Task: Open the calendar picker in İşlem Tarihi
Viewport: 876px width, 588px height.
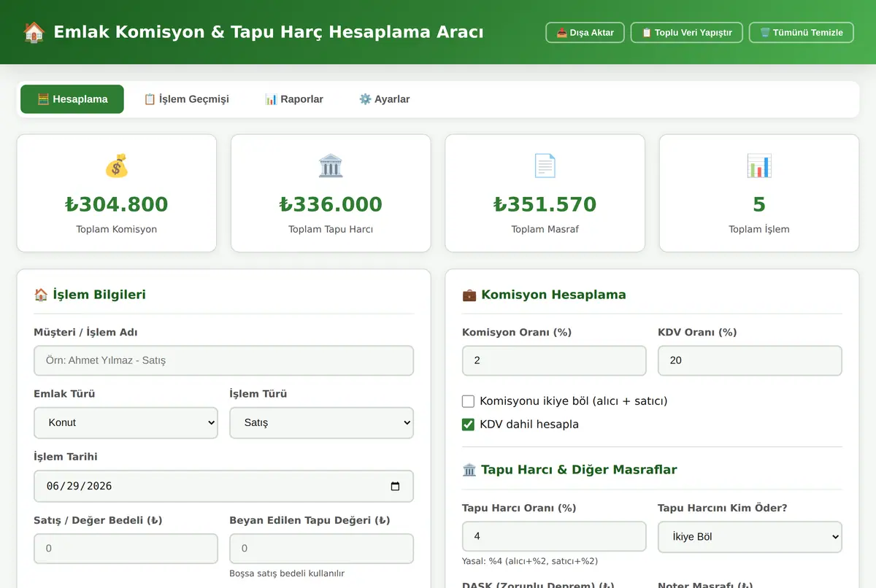Action: click(x=395, y=487)
